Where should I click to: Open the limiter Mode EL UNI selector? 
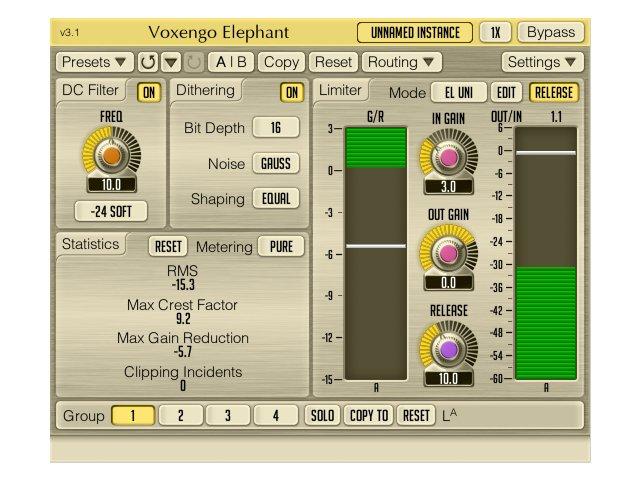tap(459, 93)
